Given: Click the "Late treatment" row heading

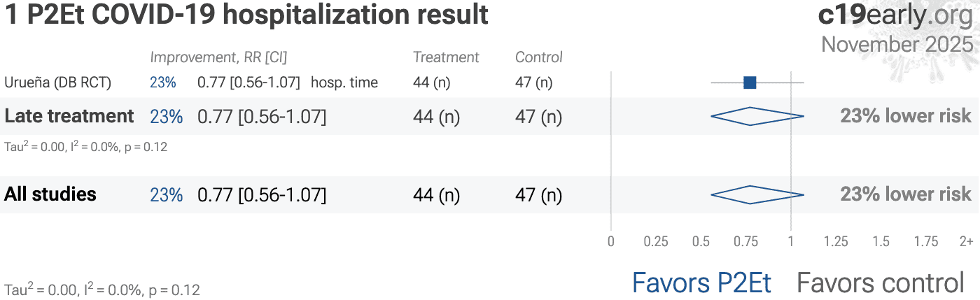Looking at the screenshot, I should point(69,116).
